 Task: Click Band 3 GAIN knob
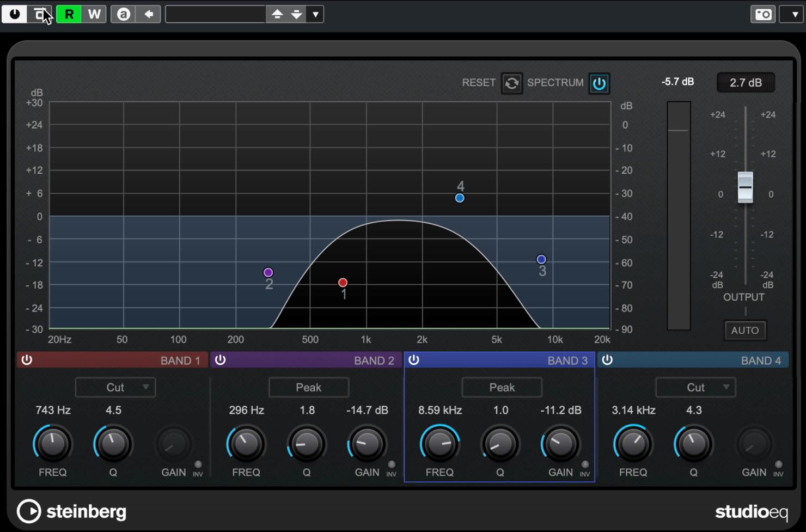[x=560, y=443]
